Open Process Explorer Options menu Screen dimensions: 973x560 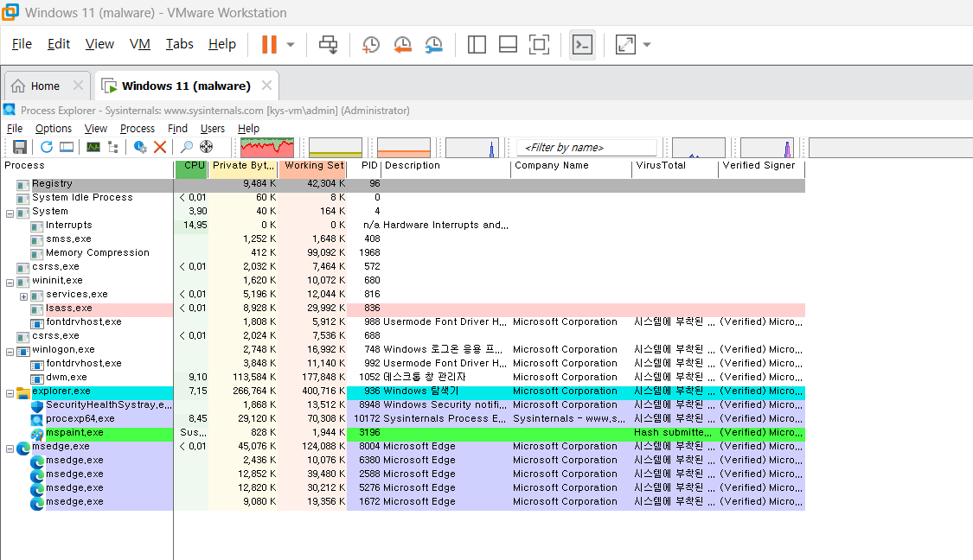tap(54, 129)
